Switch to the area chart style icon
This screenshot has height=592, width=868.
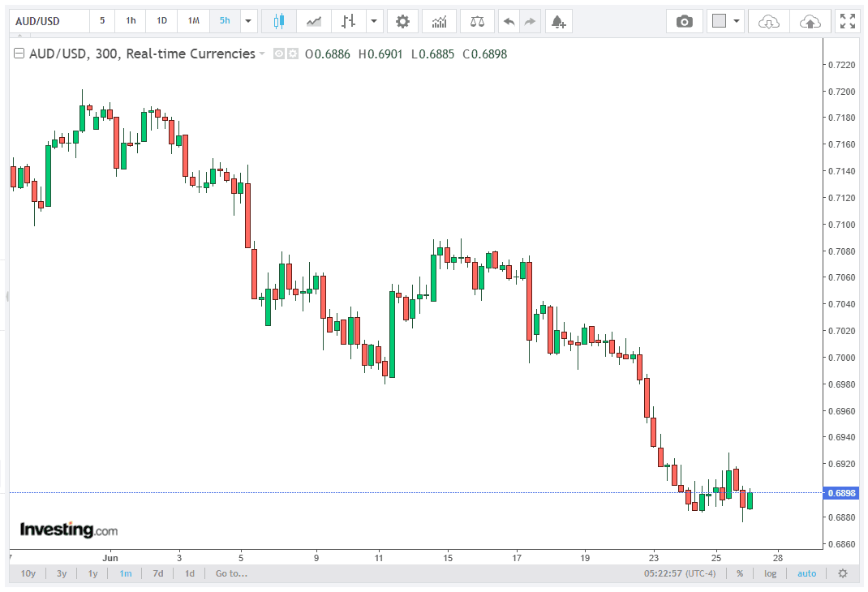point(314,22)
